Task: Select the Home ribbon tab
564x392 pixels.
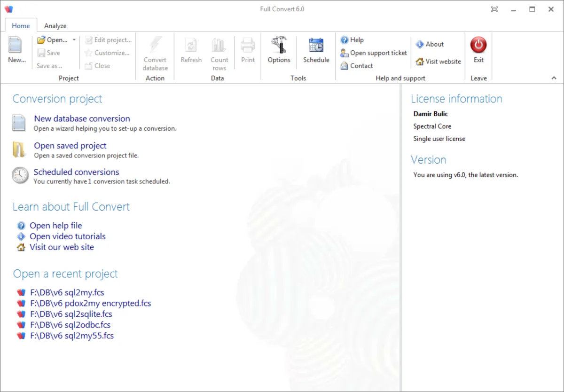Action: point(21,26)
